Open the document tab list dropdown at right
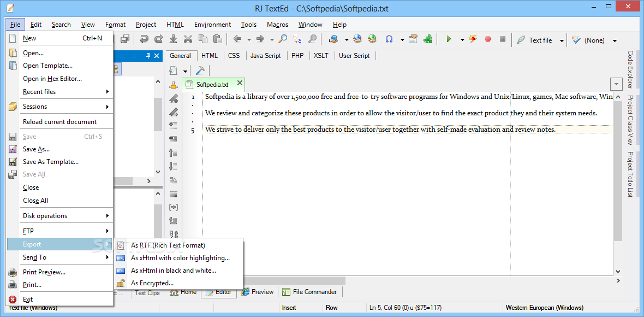The image size is (644, 317). point(617,84)
